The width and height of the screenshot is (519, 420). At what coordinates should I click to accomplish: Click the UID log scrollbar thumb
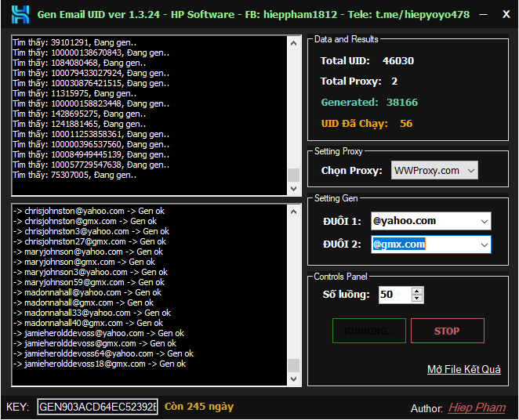click(294, 176)
